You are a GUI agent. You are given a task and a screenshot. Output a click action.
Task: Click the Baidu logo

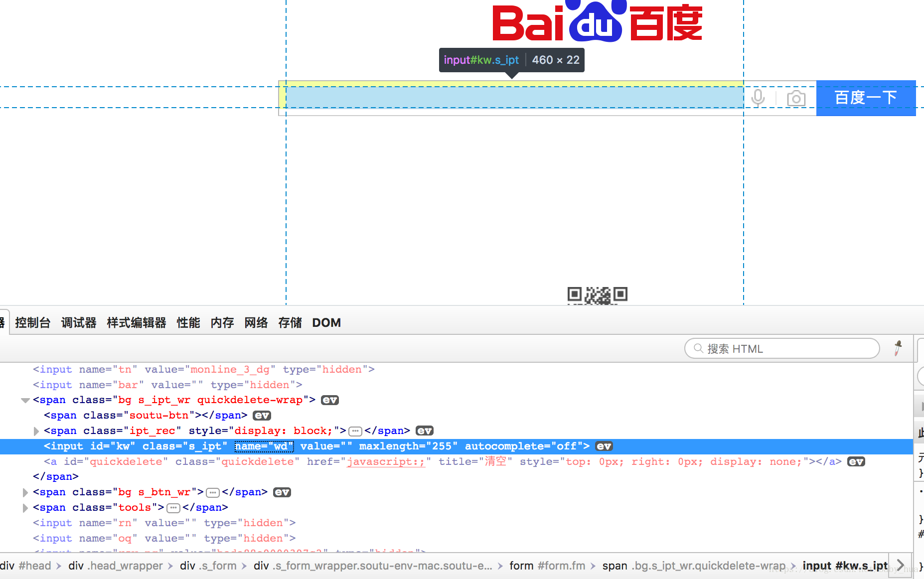[597, 22]
